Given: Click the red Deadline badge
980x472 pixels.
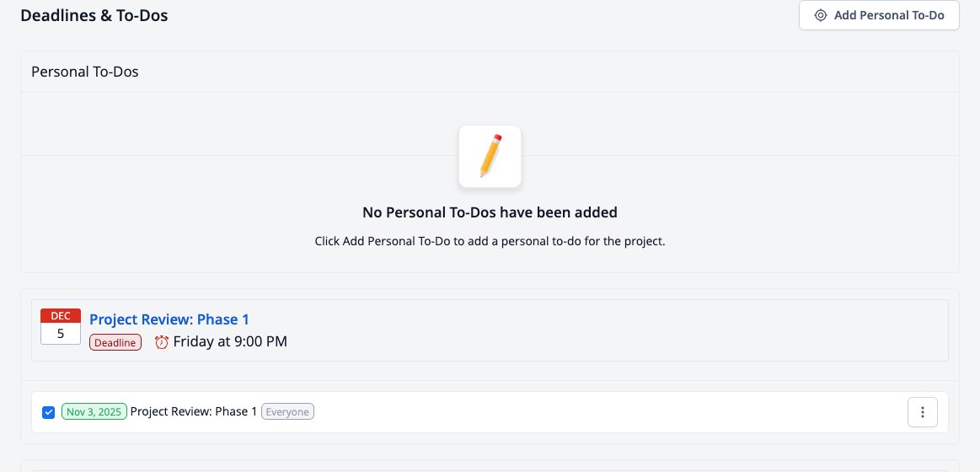Looking at the screenshot, I should coord(115,342).
